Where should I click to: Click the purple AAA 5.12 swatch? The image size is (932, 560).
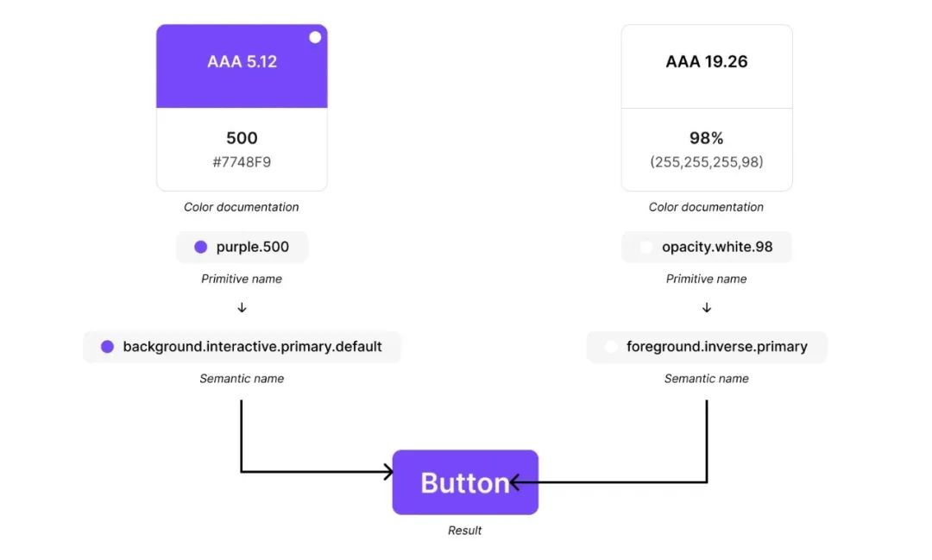(x=242, y=66)
